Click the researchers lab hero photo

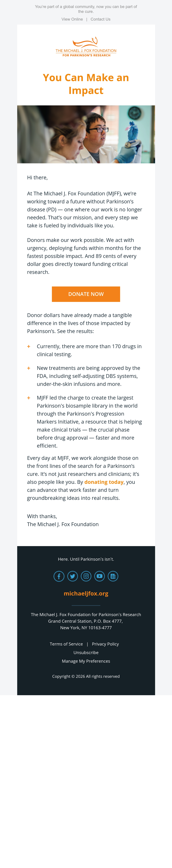tap(86, 134)
